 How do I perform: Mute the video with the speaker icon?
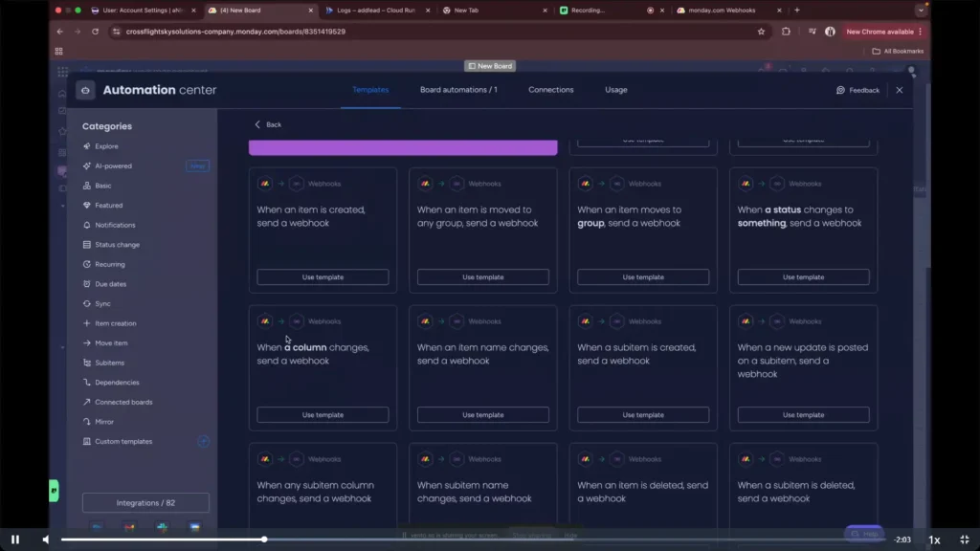(46, 540)
